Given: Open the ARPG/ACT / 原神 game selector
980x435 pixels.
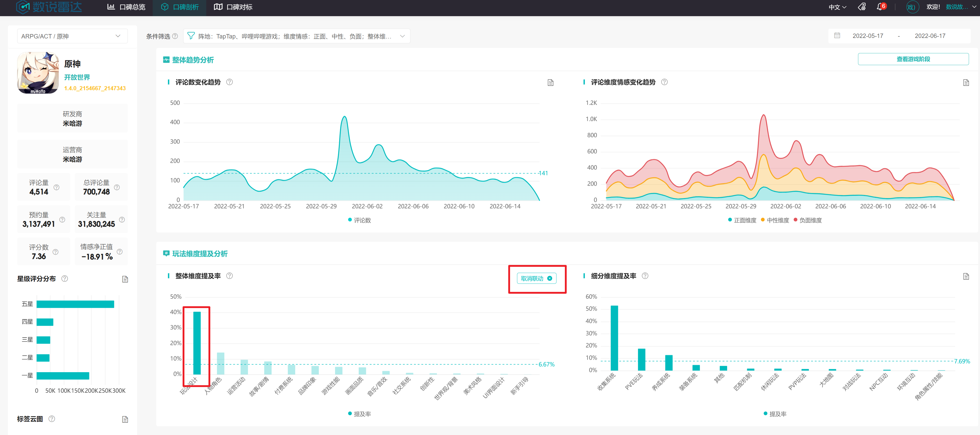Looking at the screenshot, I should tap(72, 36).
